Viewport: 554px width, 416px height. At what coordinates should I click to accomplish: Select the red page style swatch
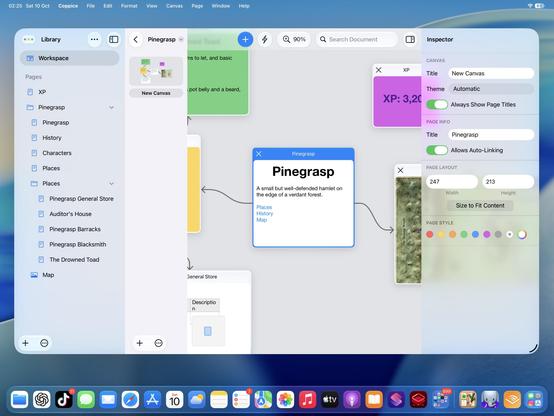pos(430,234)
